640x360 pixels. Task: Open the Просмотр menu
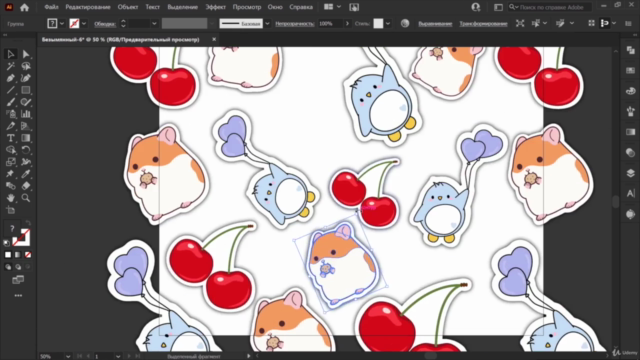(x=247, y=7)
